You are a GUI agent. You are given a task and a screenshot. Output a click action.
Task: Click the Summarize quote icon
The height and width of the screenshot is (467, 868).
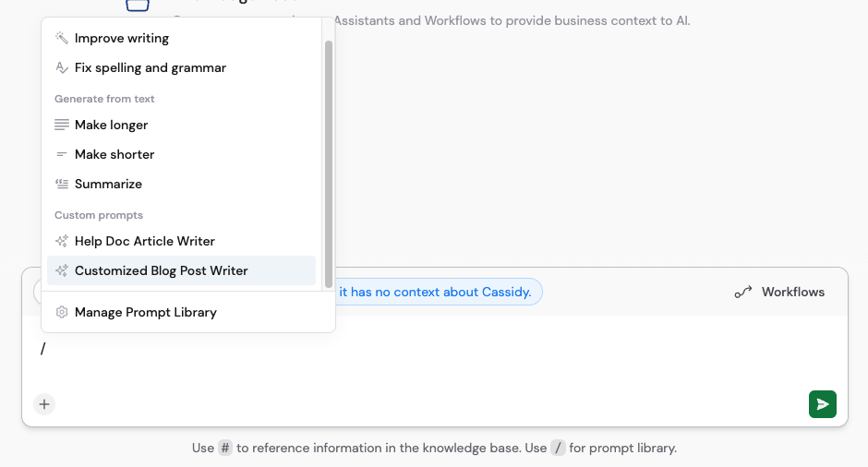(x=62, y=184)
